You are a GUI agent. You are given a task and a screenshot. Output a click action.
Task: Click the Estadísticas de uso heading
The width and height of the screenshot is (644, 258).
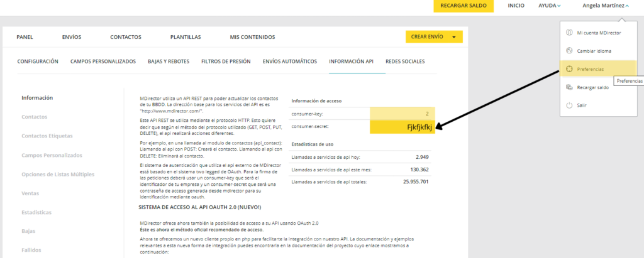point(312,144)
